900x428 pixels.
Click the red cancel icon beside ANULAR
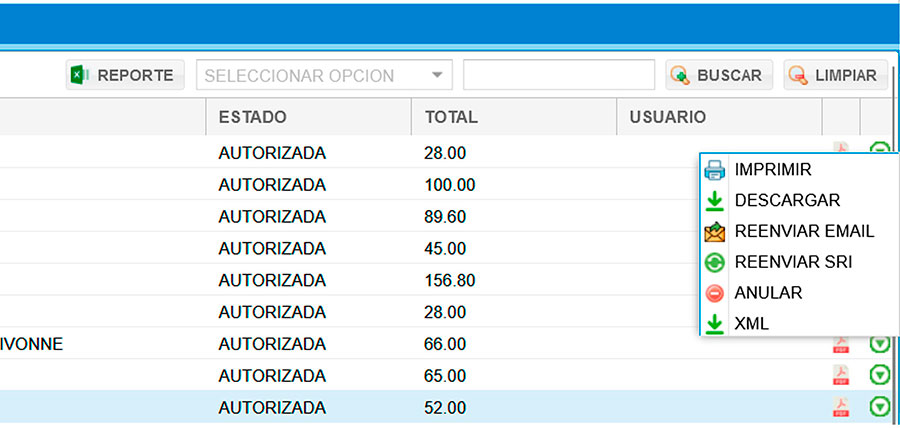pyautogui.click(x=715, y=294)
